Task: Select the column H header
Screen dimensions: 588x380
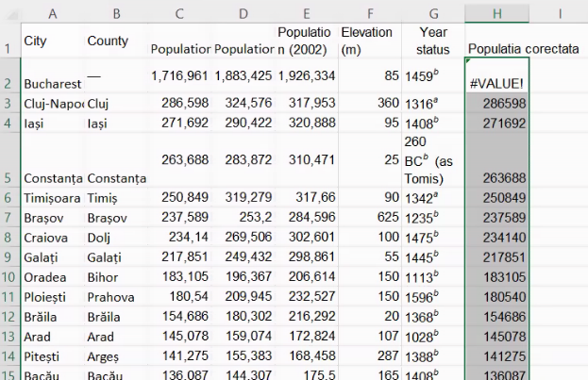Action: pyautogui.click(x=496, y=13)
